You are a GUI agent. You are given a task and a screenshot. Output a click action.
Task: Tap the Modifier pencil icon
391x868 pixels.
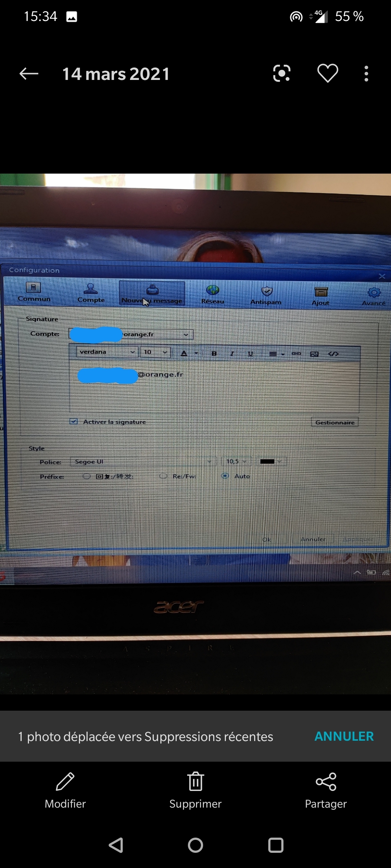65,781
